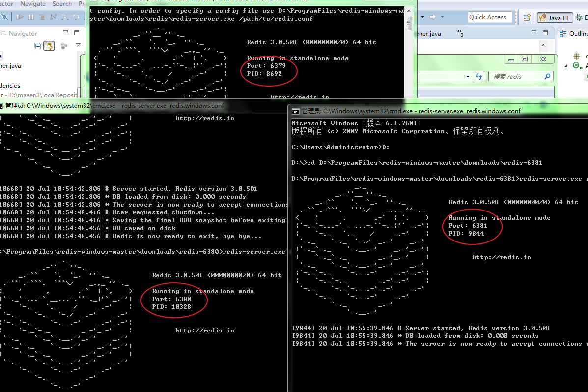Switch to the Debug perspective bug icon
This screenshot has width=588, height=392.
(579, 17)
